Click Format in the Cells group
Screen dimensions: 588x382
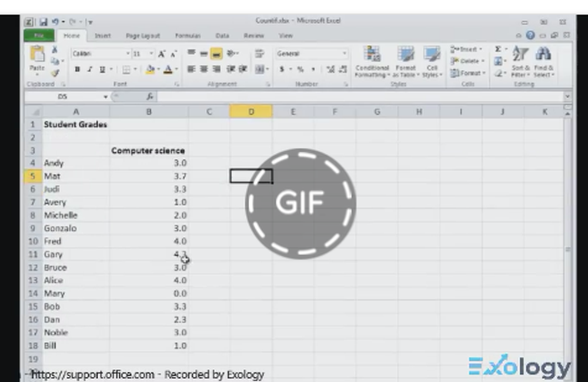click(468, 73)
